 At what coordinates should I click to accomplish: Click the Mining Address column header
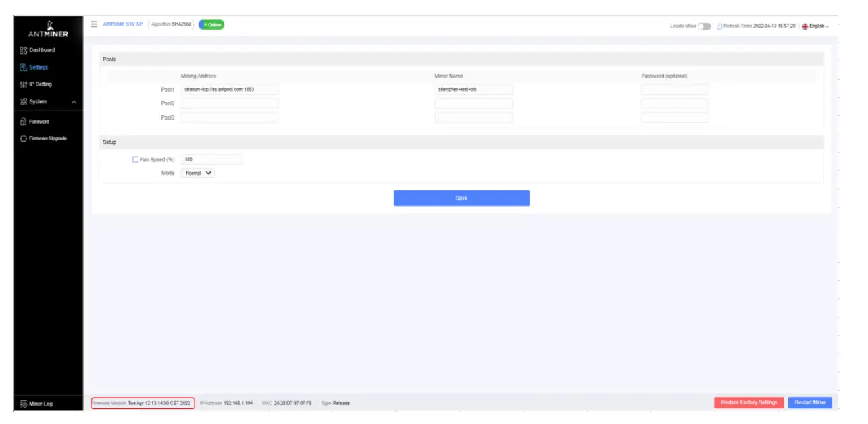tap(199, 76)
